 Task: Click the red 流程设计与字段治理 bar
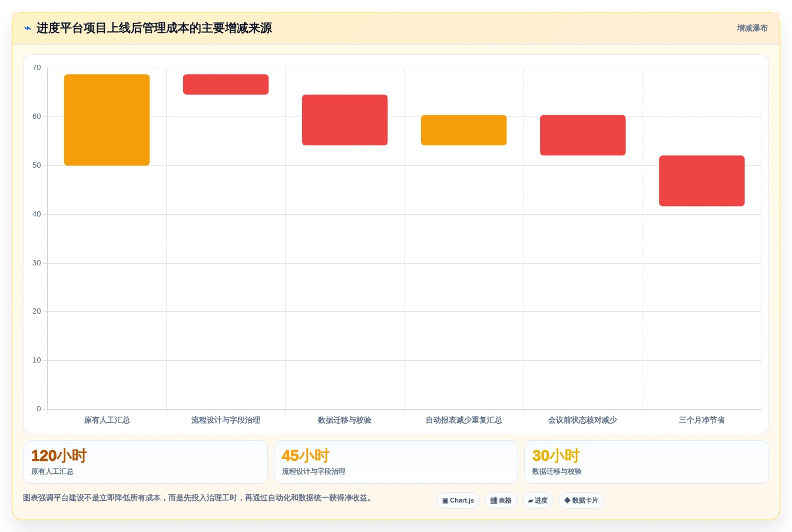(226, 84)
